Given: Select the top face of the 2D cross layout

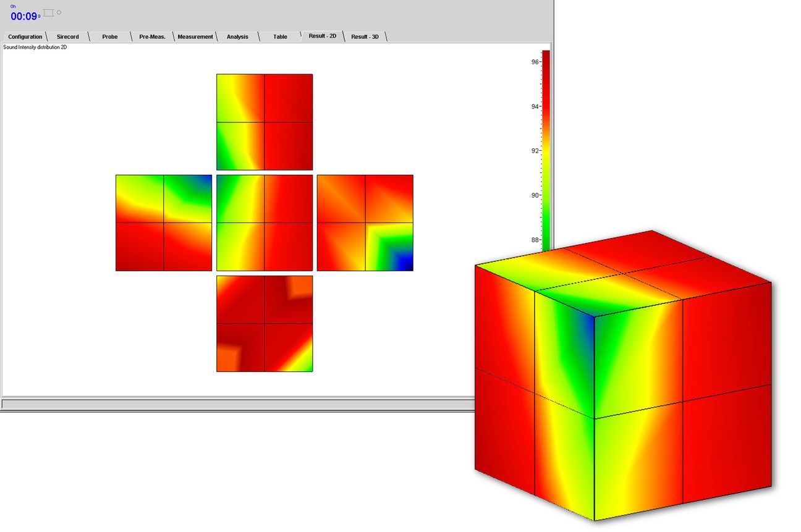Looking at the screenshot, I should [265, 122].
